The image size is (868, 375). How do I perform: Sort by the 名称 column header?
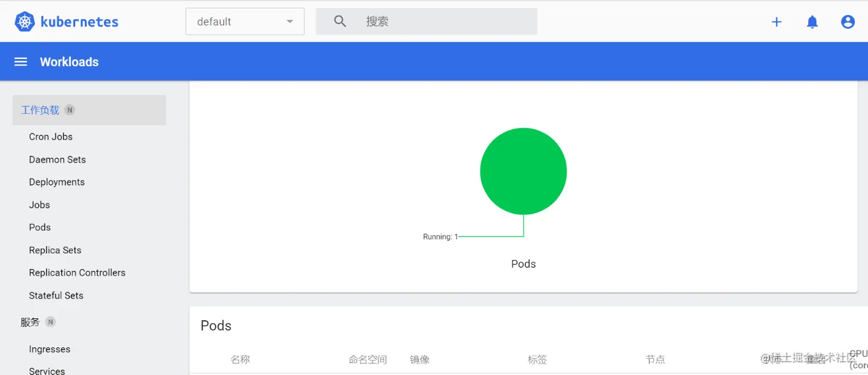tap(240, 359)
